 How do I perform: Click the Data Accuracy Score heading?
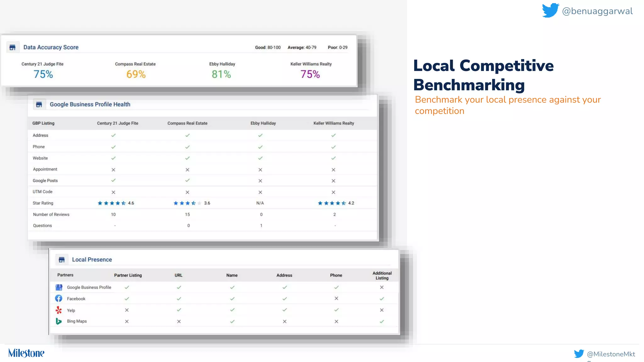click(51, 47)
